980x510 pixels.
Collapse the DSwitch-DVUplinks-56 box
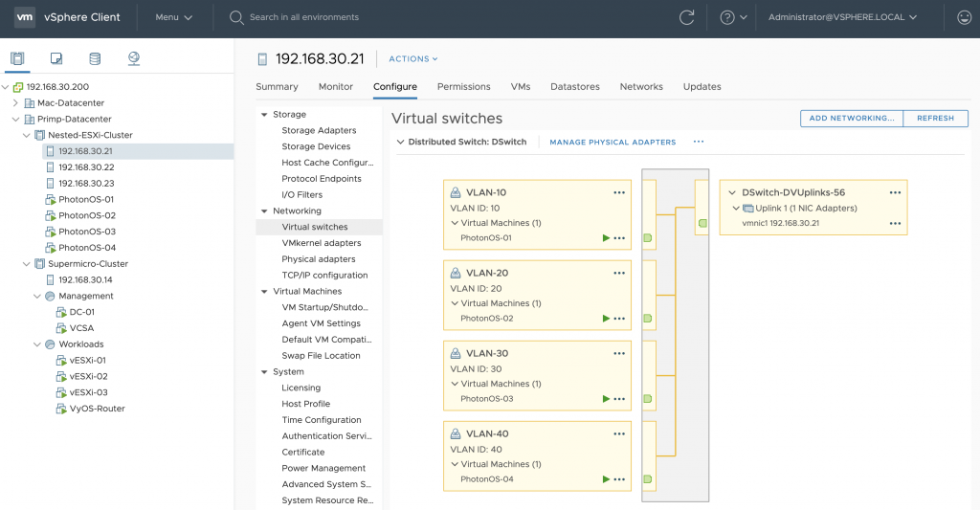732,192
